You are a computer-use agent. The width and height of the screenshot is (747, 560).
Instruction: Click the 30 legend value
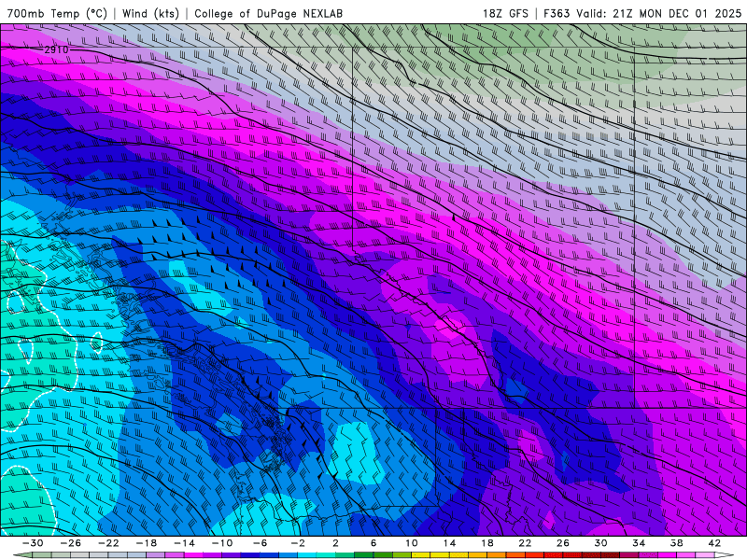coord(600,543)
